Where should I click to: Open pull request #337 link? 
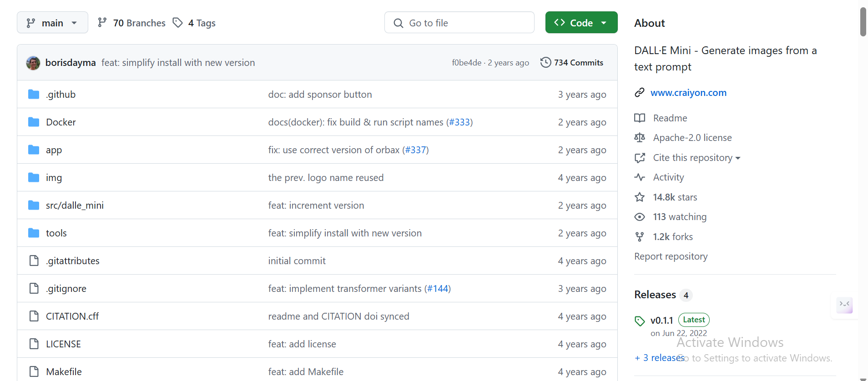[x=416, y=150]
